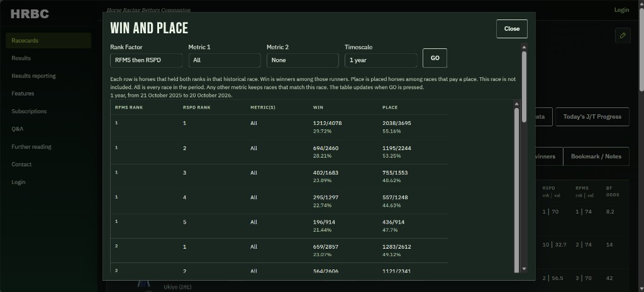This screenshot has height=292, width=644.
Task: Click win percentage 29.72%
Action: (x=323, y=131)
